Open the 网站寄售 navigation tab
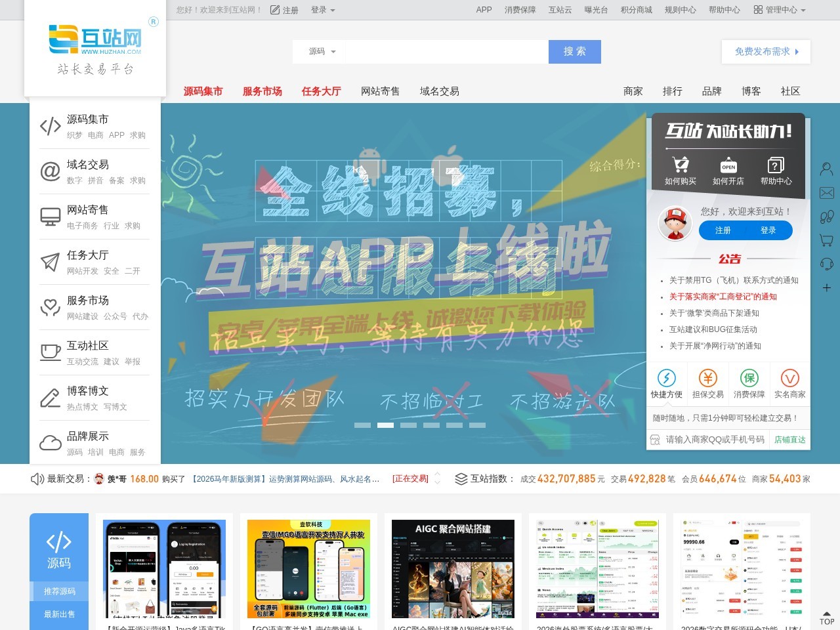Image resolution: width=840 pixels, height=630 pixels. (380, 91)
